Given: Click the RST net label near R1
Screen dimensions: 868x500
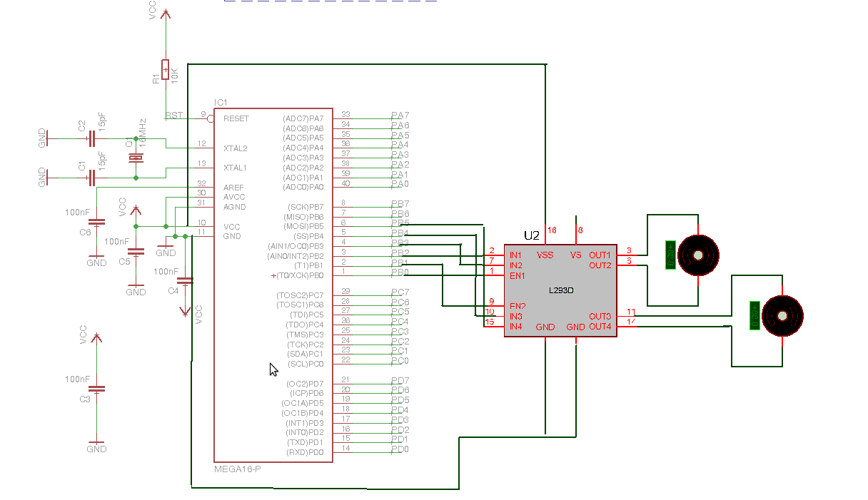Looking at the screenshot, I should pyautogui.click(x=174, y=114).
